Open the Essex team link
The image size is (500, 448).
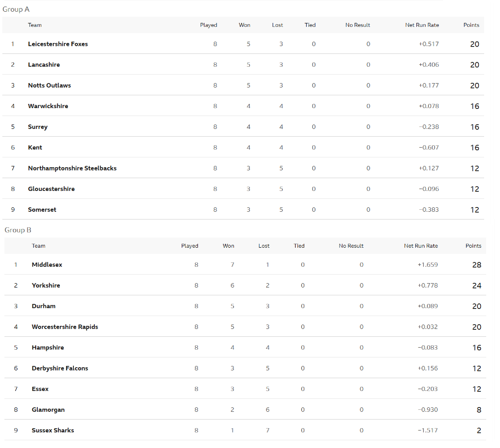click(40, 389)
